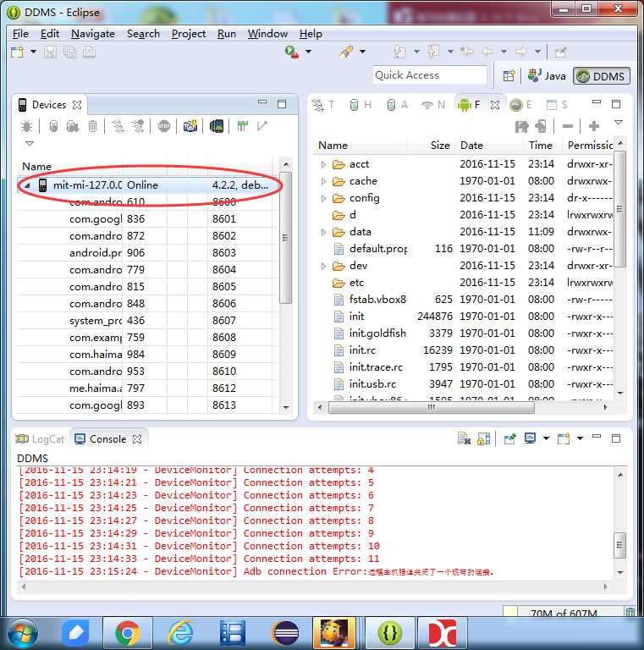The width and height of the screenshot is (644, 650).
Task: Click the Windows Start button
Action: [23, 633]
